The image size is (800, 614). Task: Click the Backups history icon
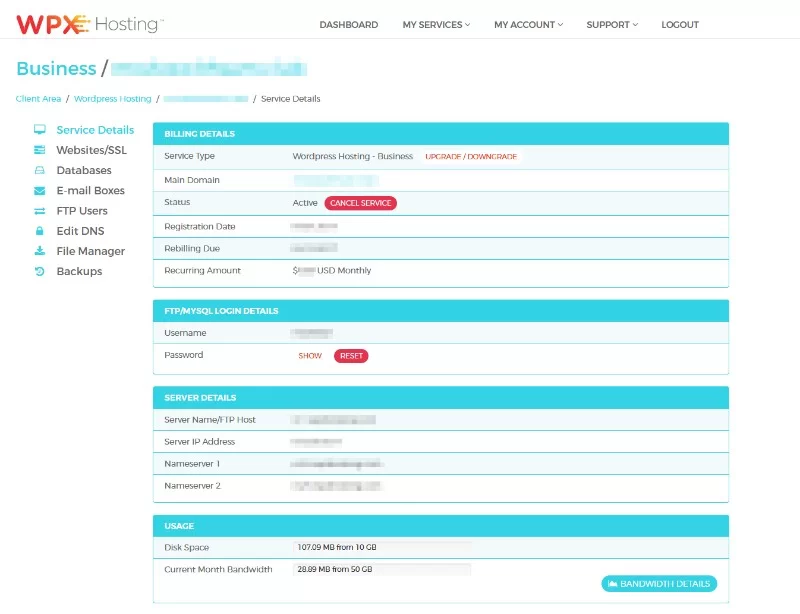click(x=40, y=271)
